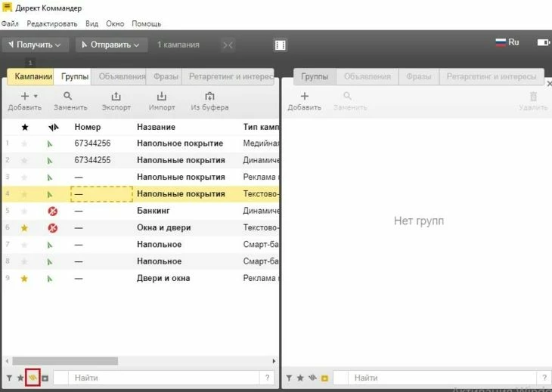This screenshot has width=552, height=392.
Task: Switch to the Группы tab in left panel
Action: pos(73,76)
